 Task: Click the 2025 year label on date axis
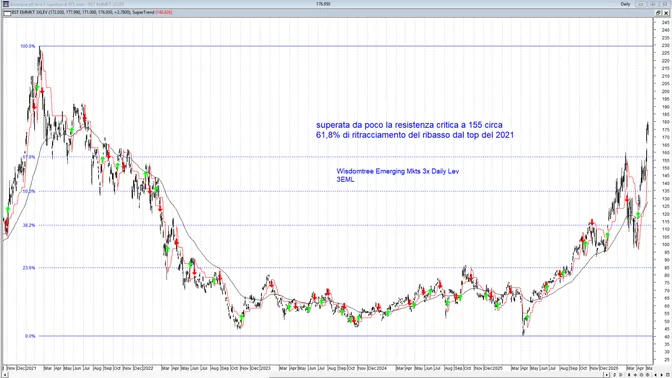(497, 368)
